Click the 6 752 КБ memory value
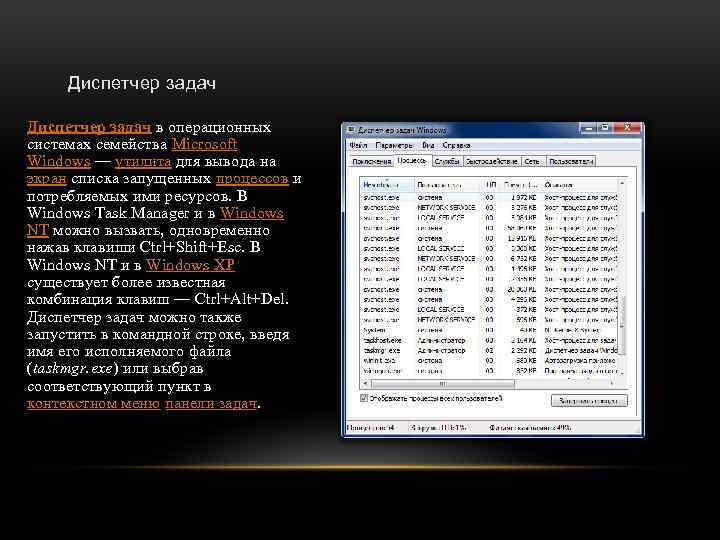 [x=523, y=259]
